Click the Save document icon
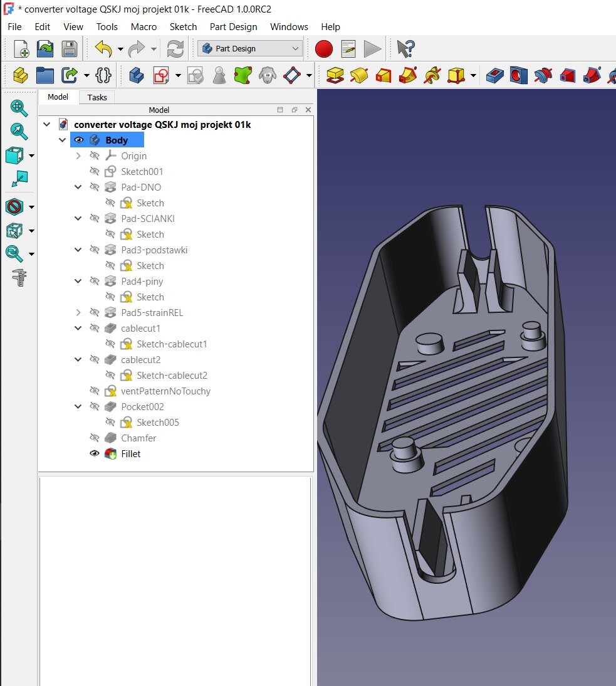616x686 pixels. 69,48
